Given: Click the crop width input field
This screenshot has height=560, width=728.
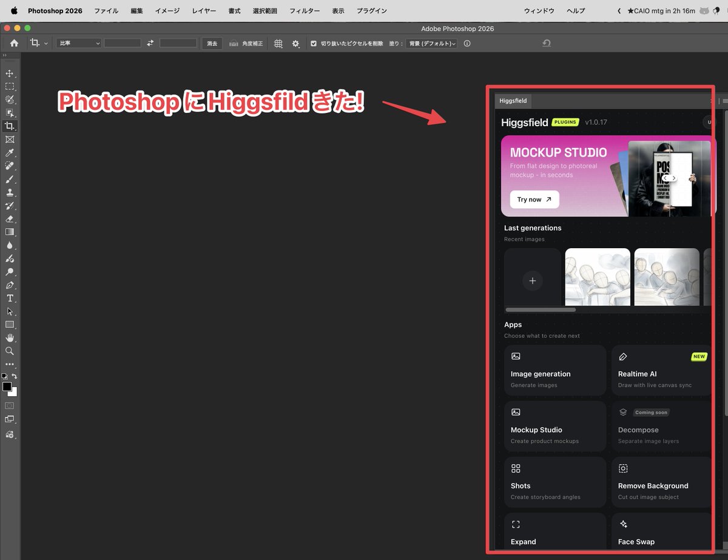Looking at the screenshot, I should point(123,43).
